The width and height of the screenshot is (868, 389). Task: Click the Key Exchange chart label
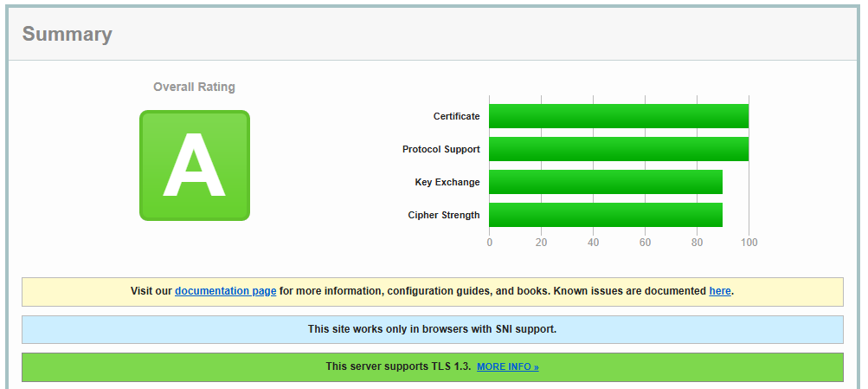point(447,182)
